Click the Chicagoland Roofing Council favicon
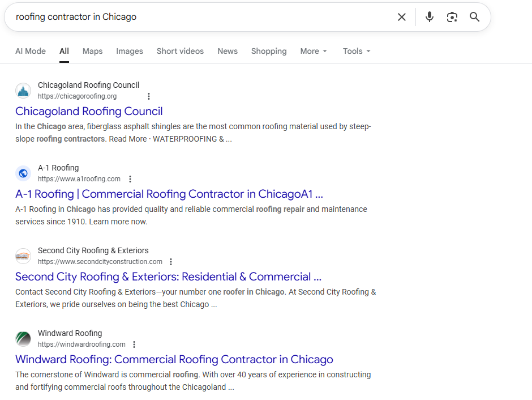This screenshot has height=400, width=532. pos(23,91)
